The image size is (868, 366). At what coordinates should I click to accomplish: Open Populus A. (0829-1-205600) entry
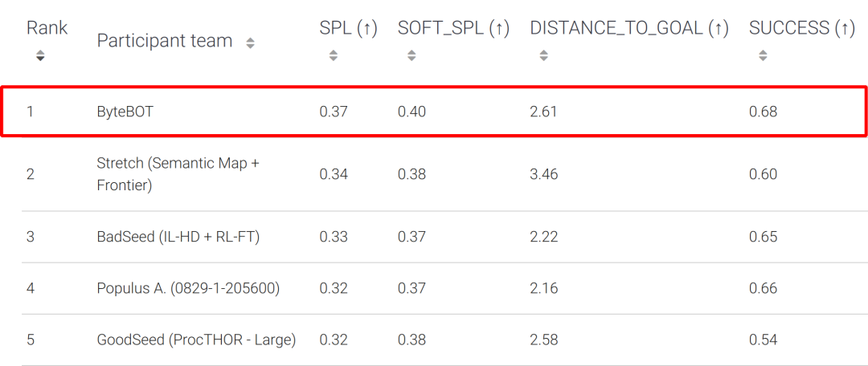[x=188, y=288]
